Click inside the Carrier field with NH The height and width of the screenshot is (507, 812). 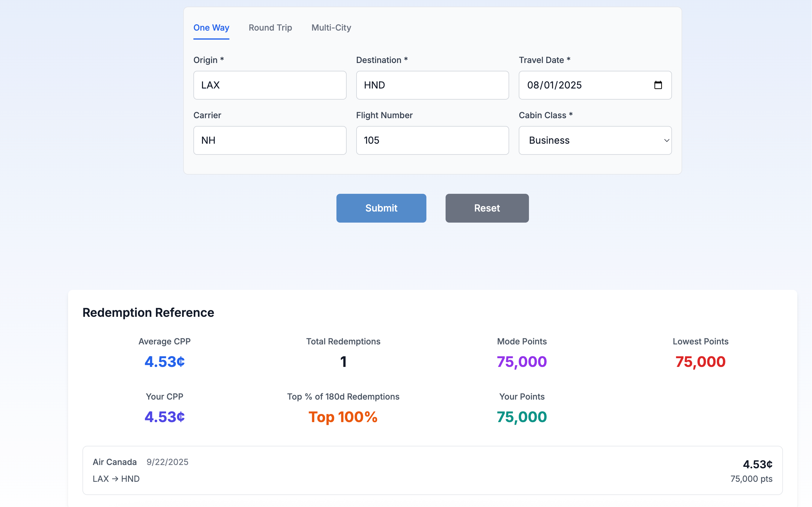pos(270,140)
